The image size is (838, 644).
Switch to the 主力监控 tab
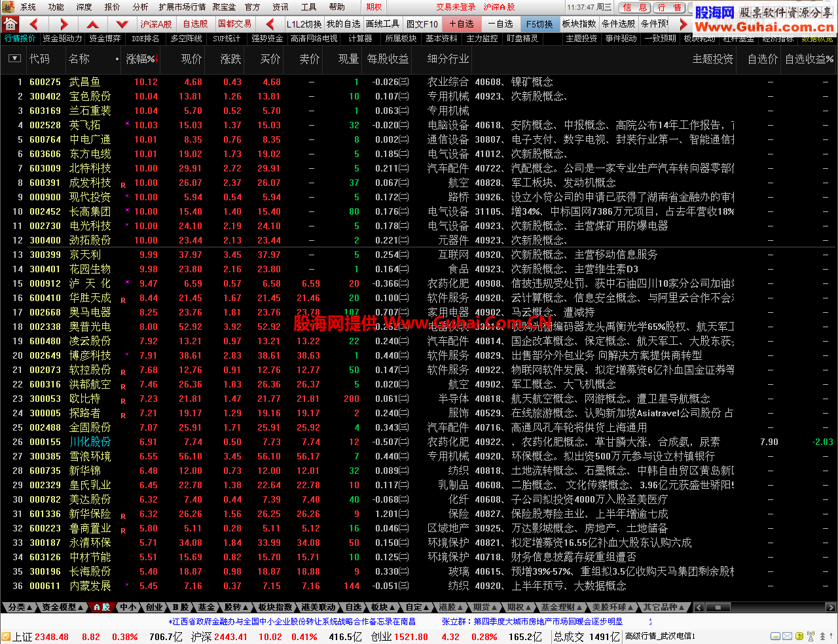[483, 39]
